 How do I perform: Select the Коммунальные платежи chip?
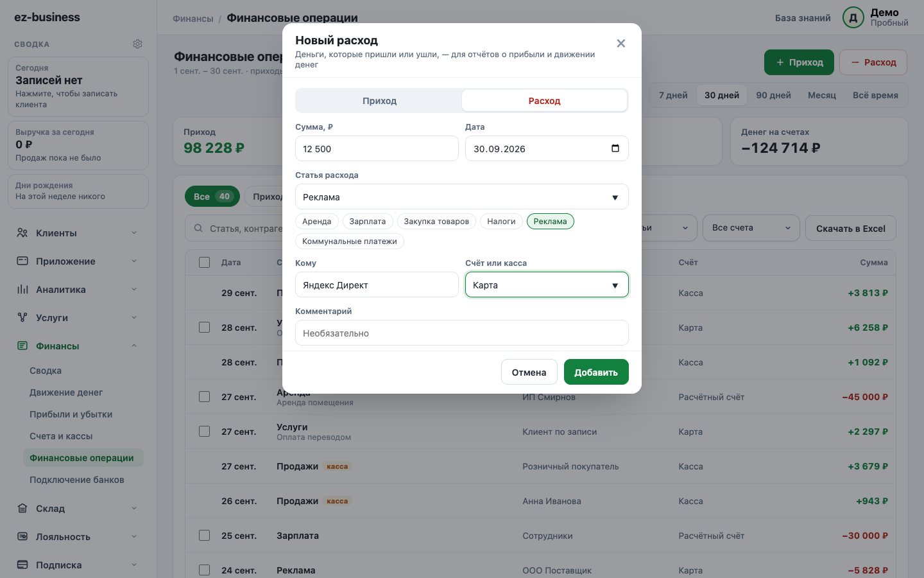tap(350, 241)
